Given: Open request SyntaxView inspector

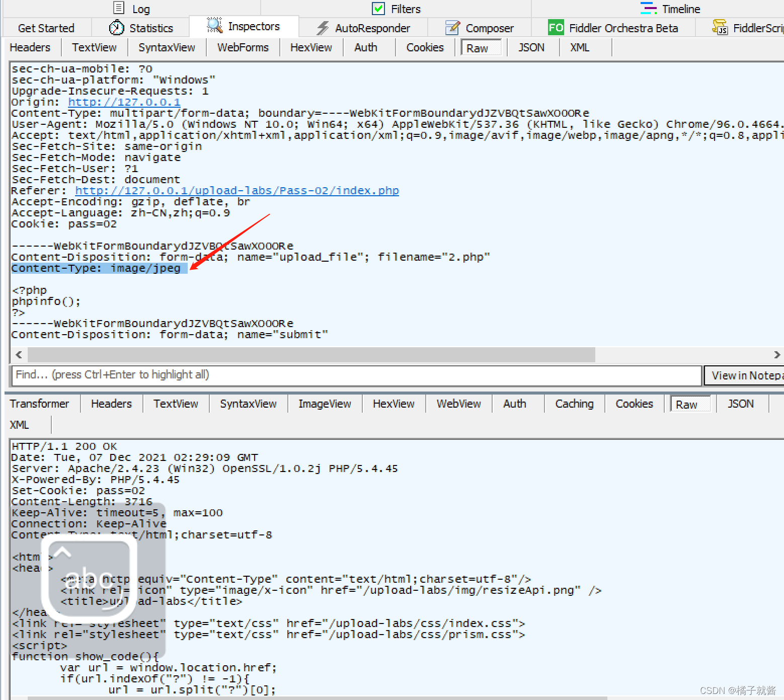Looking at the screenshot, I should tap(167, 47).
